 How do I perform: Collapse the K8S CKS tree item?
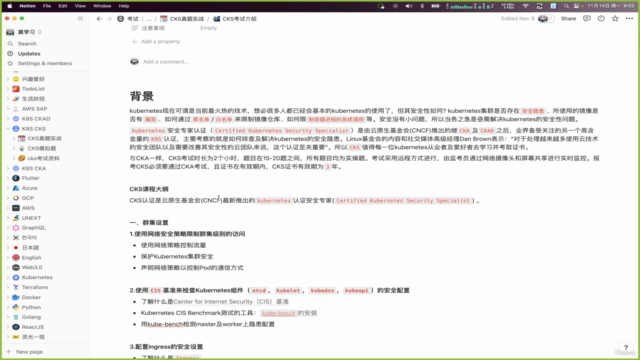(x=8, y=129)
